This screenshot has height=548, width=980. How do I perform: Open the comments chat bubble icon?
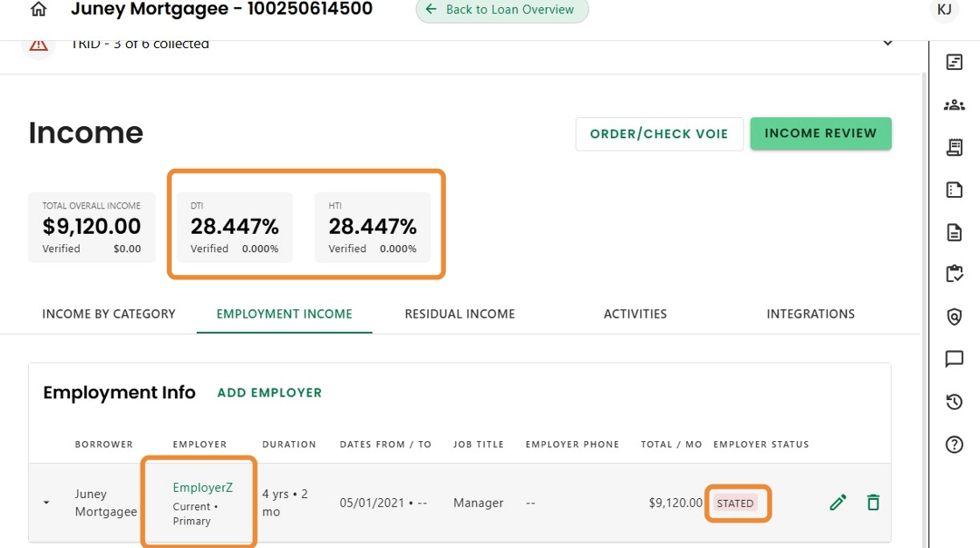[954, 359]
